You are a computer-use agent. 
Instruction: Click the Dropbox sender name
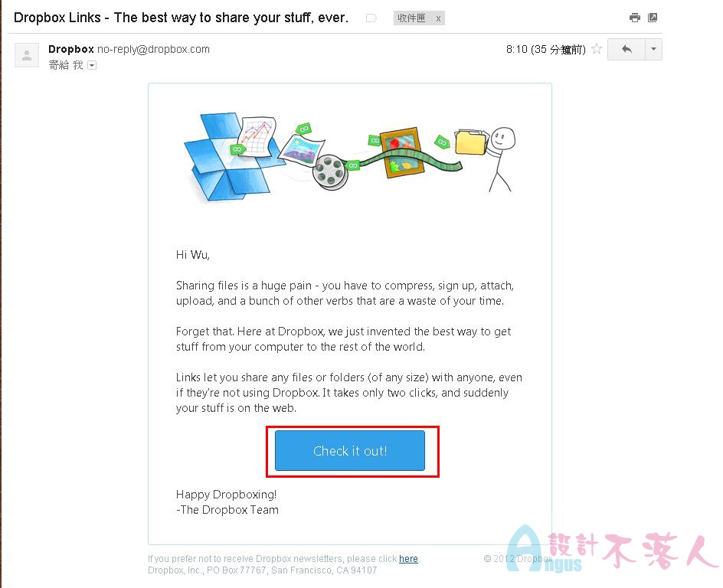[71, 49]
